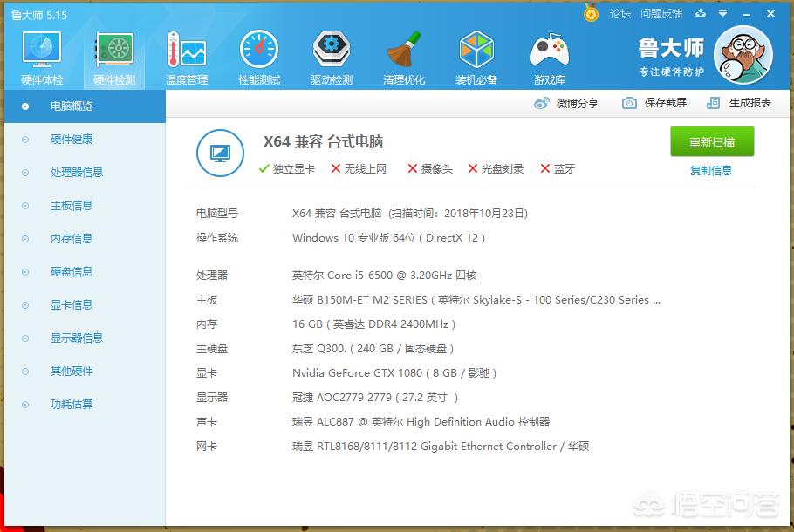Open the 温度管理 temperature management module
Image resolution: width=794 pixels, height=532 pixels.
point(186,58)
